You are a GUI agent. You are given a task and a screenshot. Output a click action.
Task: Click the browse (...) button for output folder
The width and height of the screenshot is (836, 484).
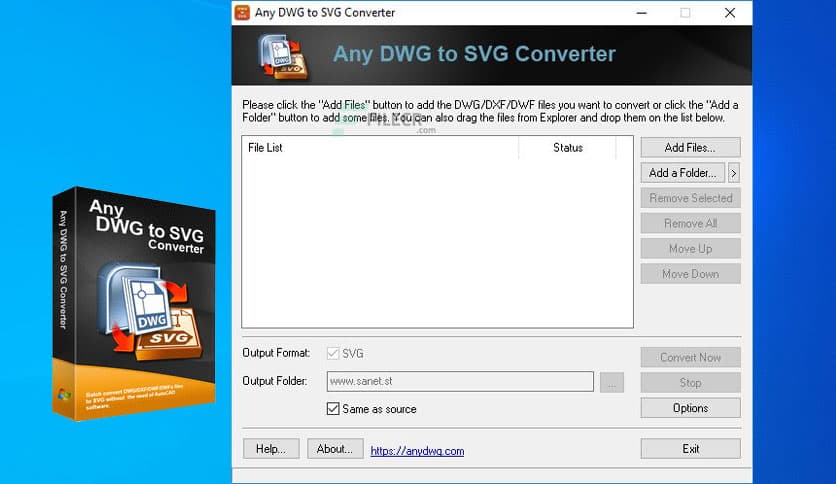click(x=612, y=382)
